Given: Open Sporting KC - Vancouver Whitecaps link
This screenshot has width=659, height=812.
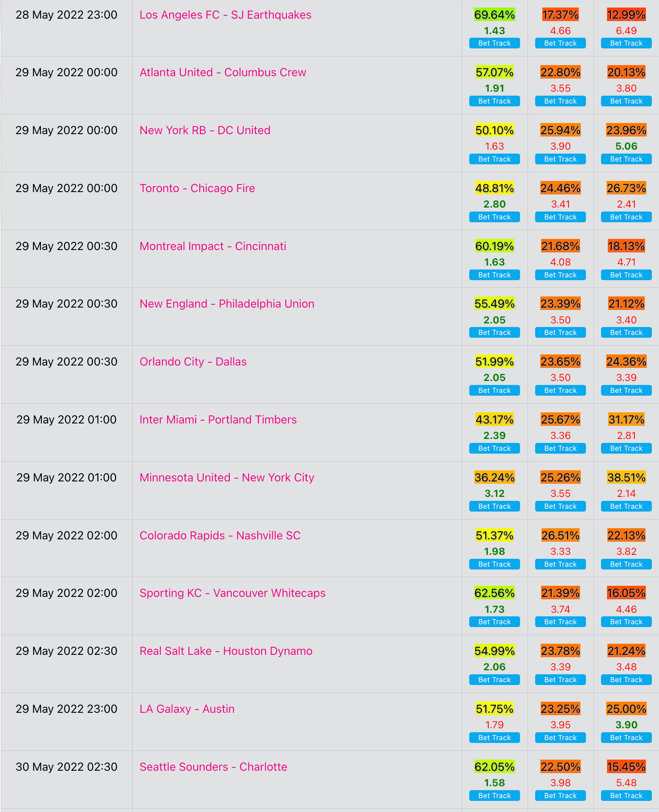Looking at the screenshot, I should pyautogui.click(x=233, y=593).
